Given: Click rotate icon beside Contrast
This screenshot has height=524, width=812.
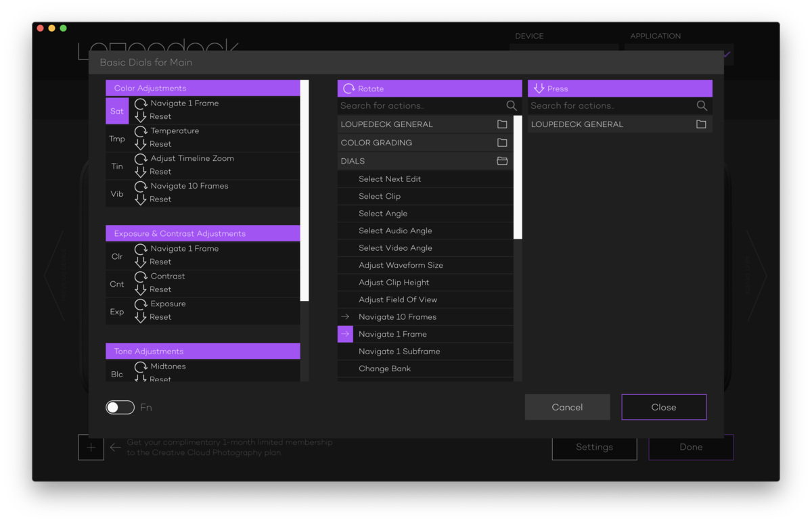Looking at the screenshot, I should point(141,277).
